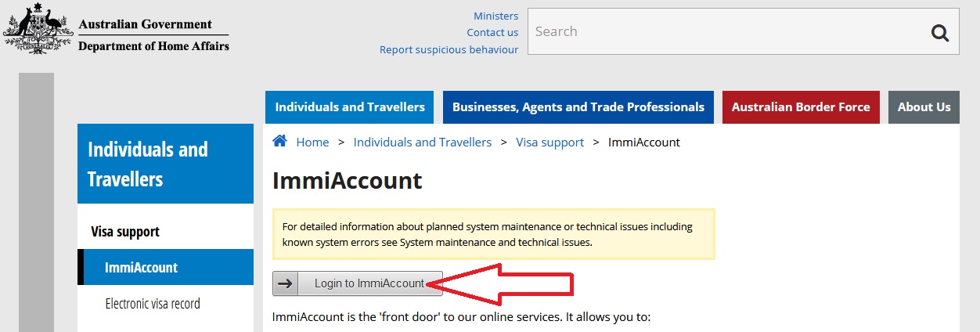
Task: Click the arrow icon on login button
Action: [286, 283]
